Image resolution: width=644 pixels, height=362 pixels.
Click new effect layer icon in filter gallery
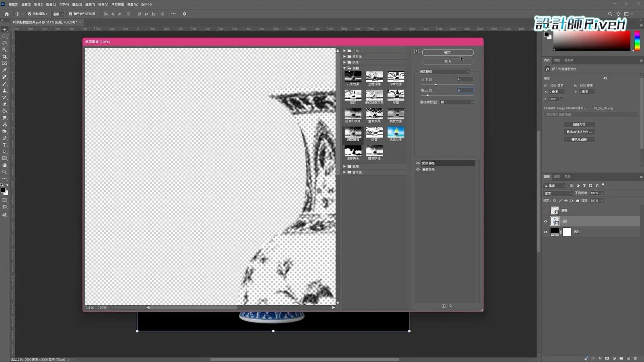coord(444,306)
